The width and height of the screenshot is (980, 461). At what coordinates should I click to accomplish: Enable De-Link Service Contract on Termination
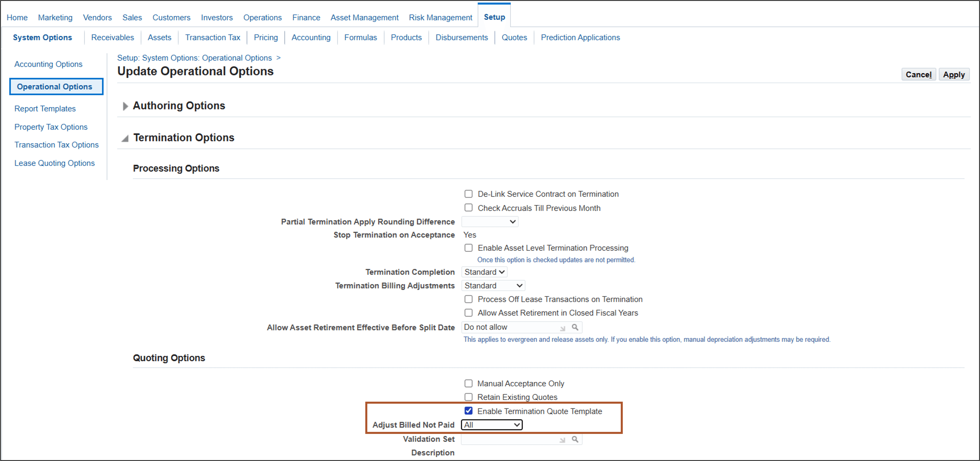468,194
